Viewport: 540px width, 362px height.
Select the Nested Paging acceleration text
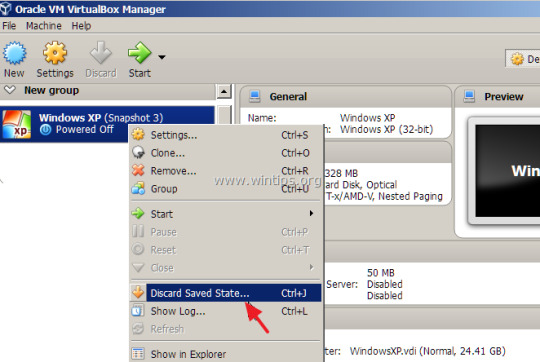tap(410, 196)
